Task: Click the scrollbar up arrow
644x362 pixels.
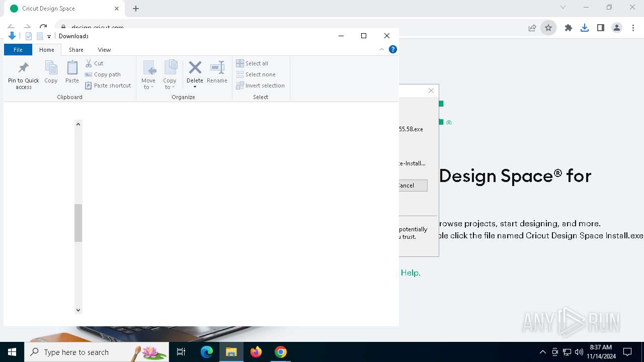Action: 78,124
